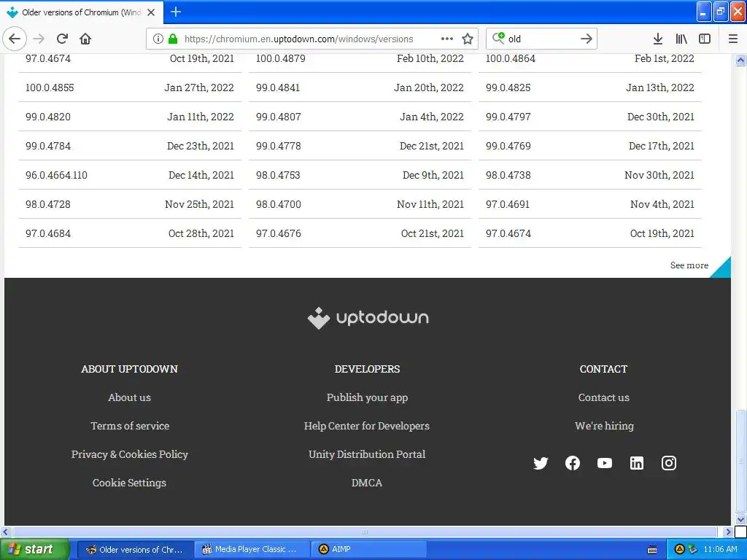Screen dimensions: 747x560
Task: Click the green secure connection padlock
Action: [173, 39]
